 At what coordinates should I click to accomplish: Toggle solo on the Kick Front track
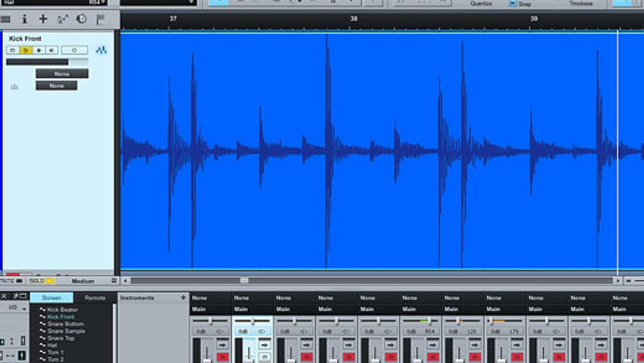tap(25, 50)
